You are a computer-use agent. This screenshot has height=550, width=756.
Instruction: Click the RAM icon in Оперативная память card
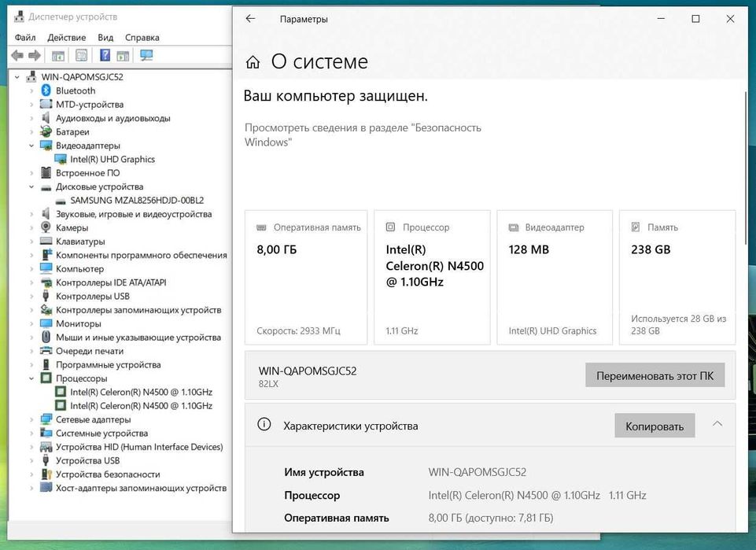(261, 227)
